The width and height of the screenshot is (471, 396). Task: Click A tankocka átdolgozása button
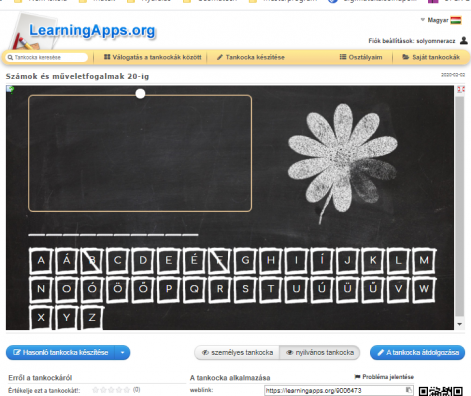tap(417, 353)
